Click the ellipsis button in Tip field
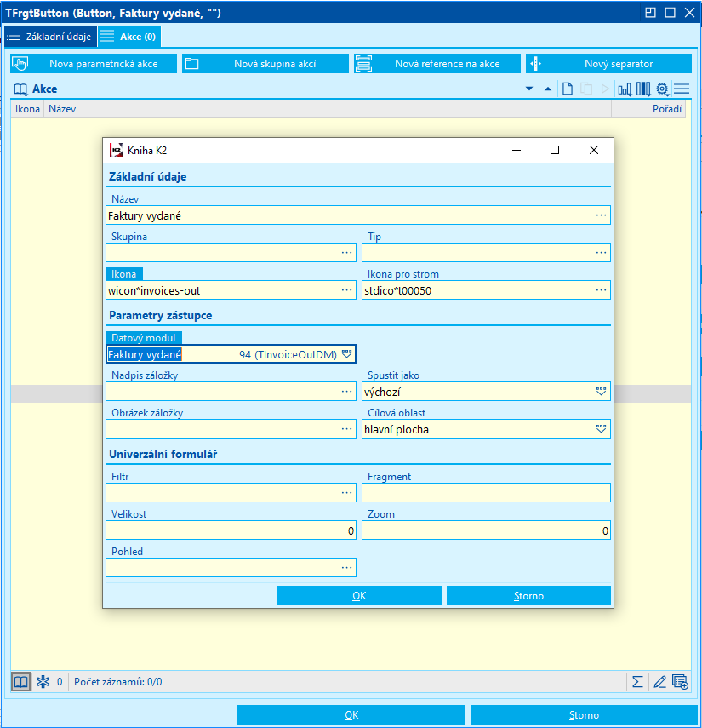 pyautogui.click(x=601, y=253)
